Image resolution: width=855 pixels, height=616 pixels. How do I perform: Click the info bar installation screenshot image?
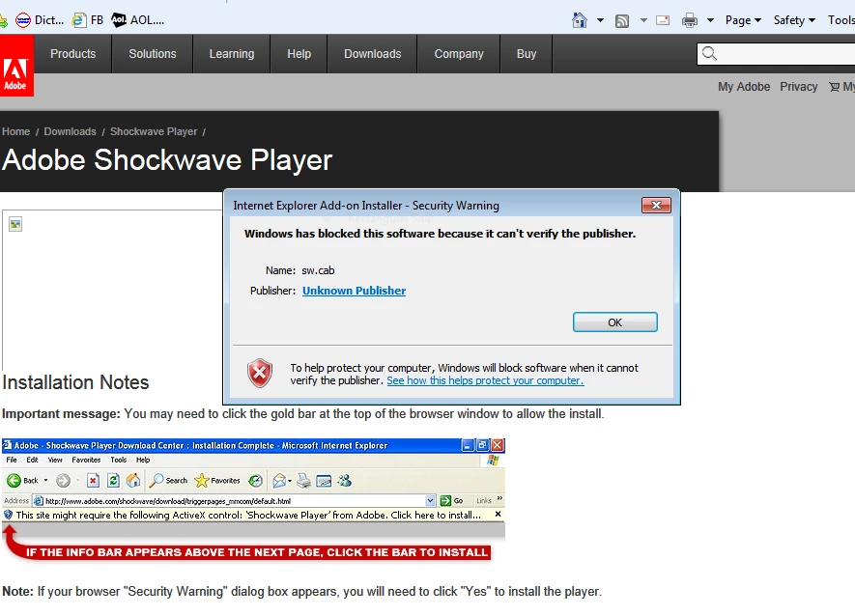point(253,500)
